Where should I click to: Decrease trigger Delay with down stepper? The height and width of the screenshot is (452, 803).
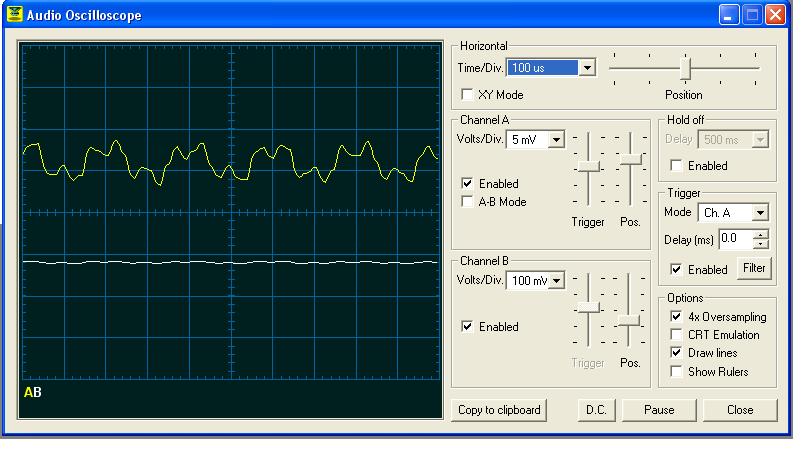[761, 243]
